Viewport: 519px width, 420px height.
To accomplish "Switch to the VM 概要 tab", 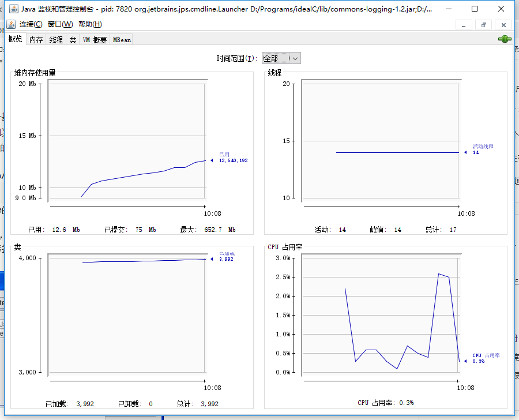I will [x=93, y=40].
